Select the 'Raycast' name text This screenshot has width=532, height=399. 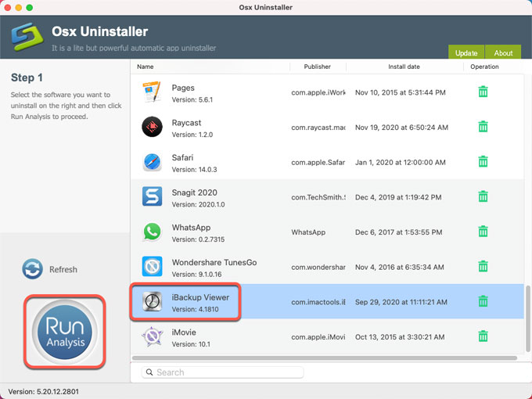click(x=186, y=123)
